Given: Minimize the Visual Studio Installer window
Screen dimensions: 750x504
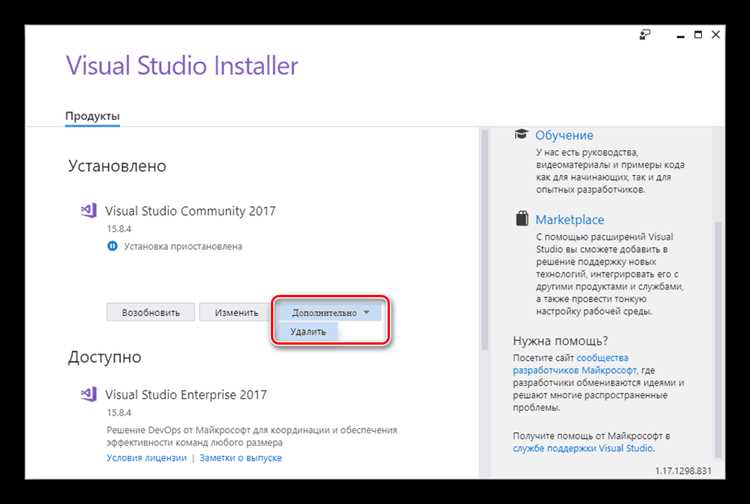Looking at the screenshot, I should coord(681,35).
